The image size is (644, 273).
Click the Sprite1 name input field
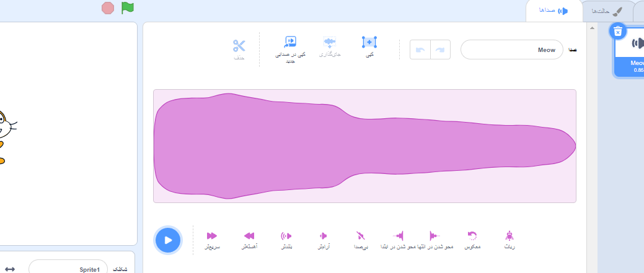pos(68,269)
